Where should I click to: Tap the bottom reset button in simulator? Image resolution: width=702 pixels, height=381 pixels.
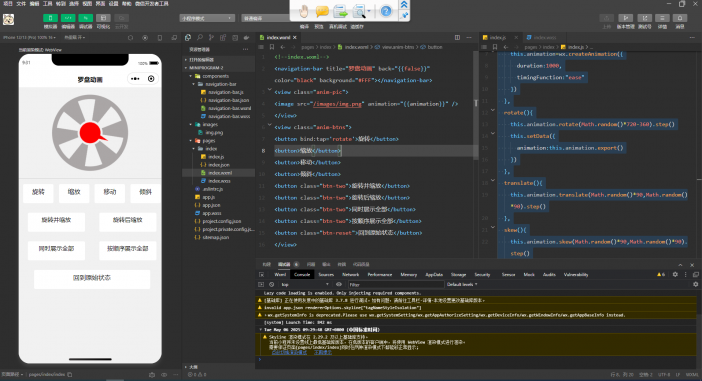92,279
